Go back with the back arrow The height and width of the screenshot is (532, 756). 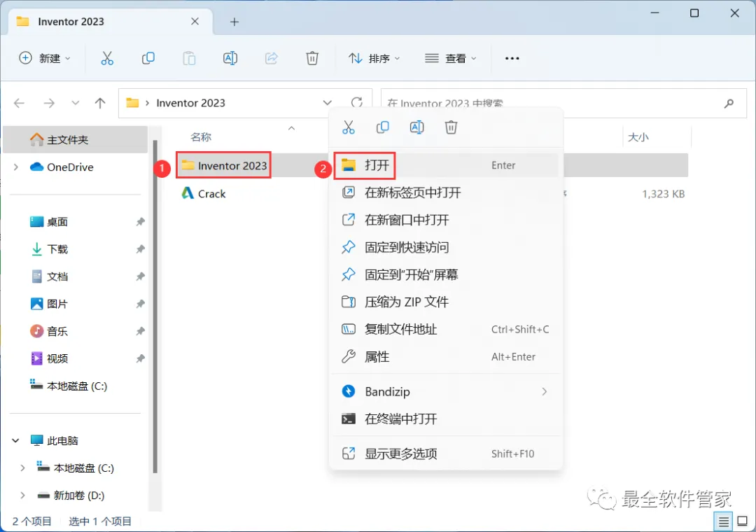click(20, 103)
